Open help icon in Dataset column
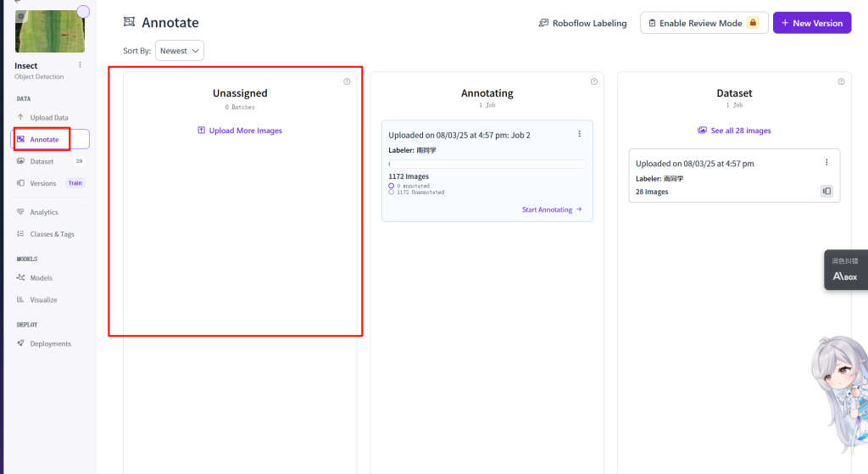 pyautogui.click(x=841, y=81)
